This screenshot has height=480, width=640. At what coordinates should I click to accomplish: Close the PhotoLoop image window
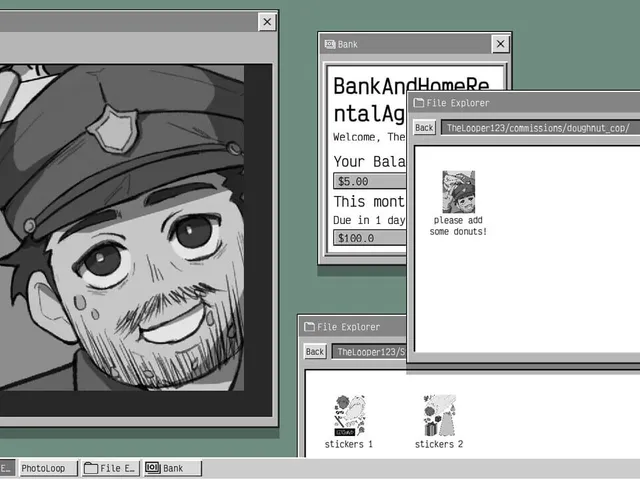tap(267, 22)
